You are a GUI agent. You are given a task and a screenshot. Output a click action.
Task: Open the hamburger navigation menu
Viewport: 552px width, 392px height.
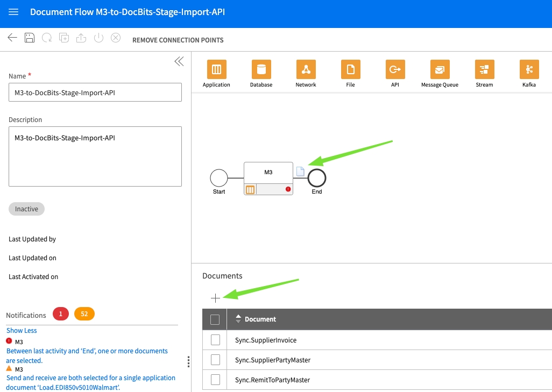point(13,12)
